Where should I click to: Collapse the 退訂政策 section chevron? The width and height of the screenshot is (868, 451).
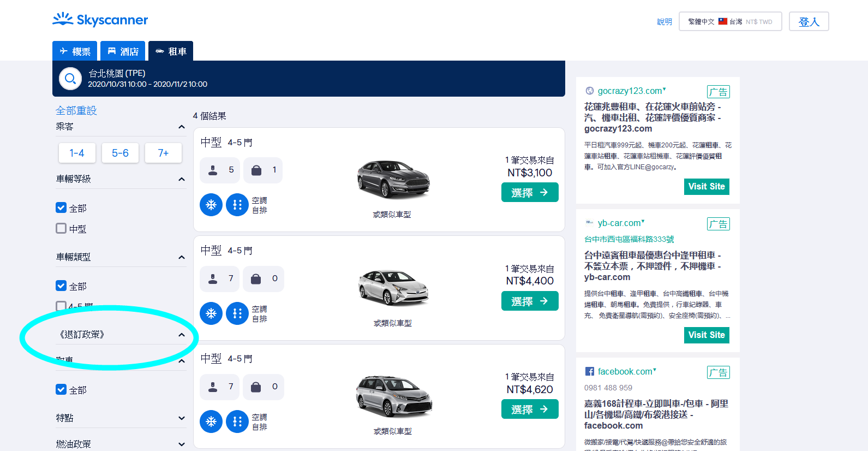(x=182, y=335)
